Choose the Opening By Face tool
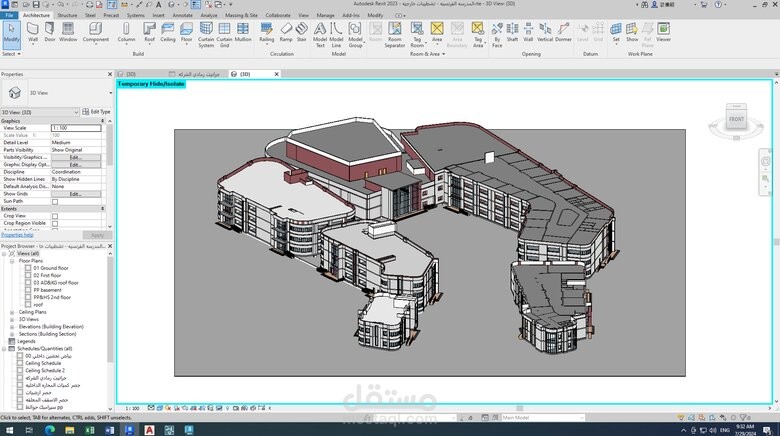Screen dimensions: 780x436 (x=497, y=35)
